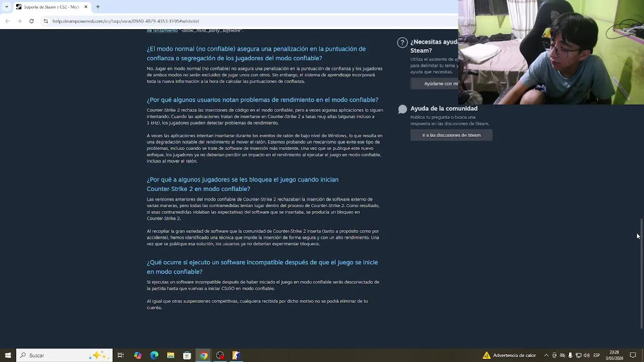Open link 'de lanzamiento' at page top
The height and width of the screenshot is (362, 644).
point(162,31)
